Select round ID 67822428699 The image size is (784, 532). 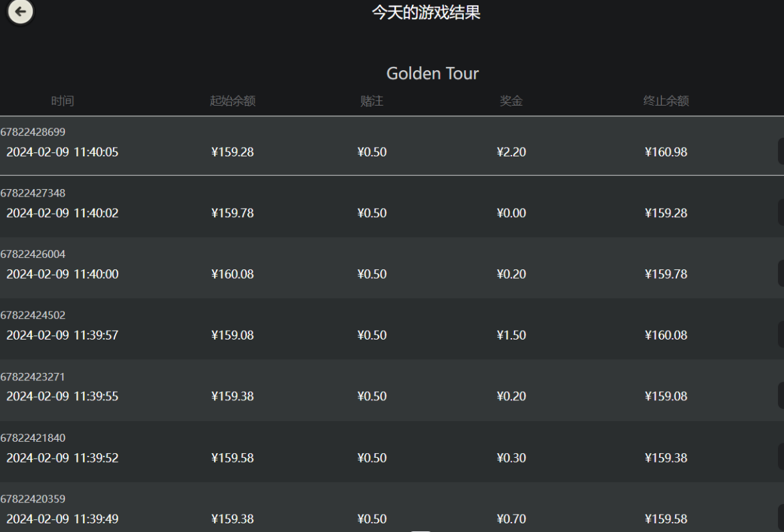[x=33, y=132]
